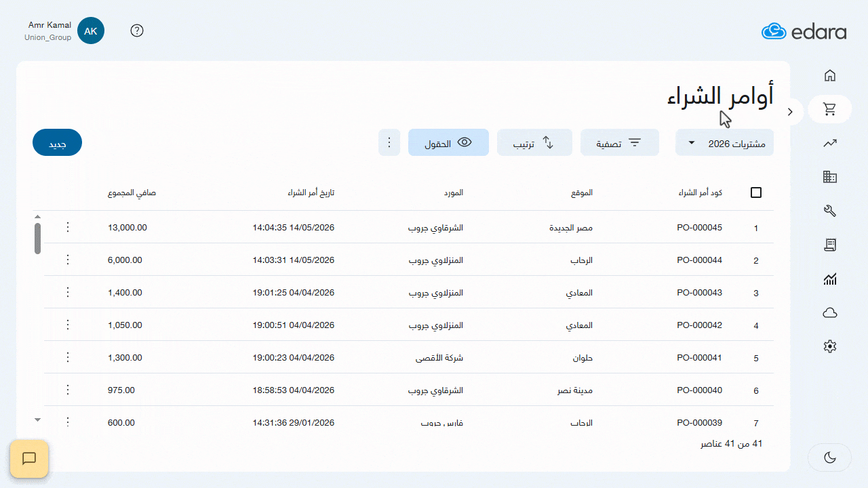
Task: Click the table vertical scrollbar thumb
Action: 38,238
